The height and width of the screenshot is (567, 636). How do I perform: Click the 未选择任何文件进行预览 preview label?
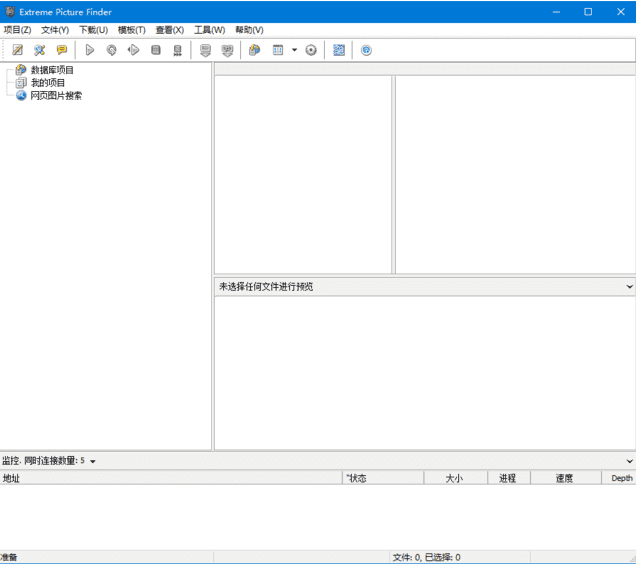click(x=266, y=287)
